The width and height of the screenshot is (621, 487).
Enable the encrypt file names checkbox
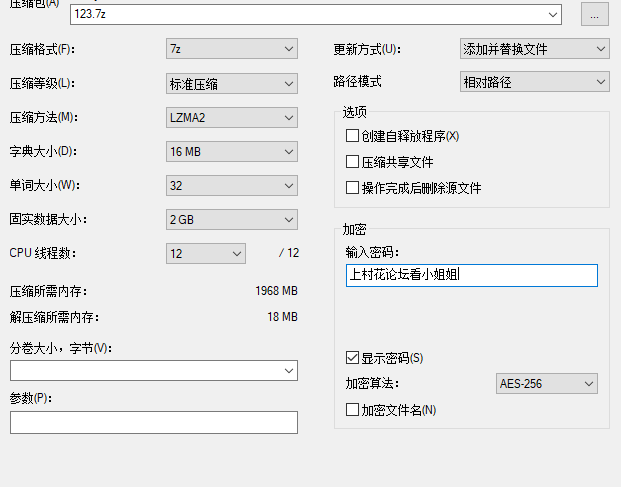tap(352, 409)
